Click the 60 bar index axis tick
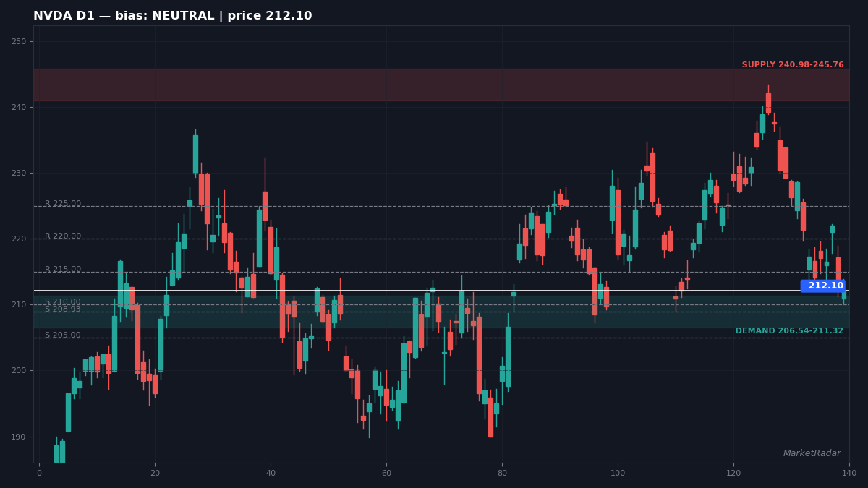868x488 pixels. [386, 473]
